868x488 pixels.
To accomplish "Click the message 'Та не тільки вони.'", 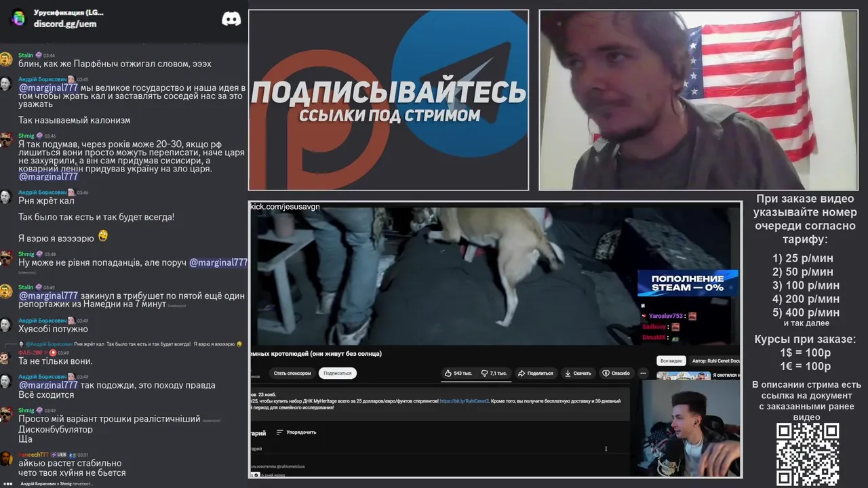I will (56, 361).
